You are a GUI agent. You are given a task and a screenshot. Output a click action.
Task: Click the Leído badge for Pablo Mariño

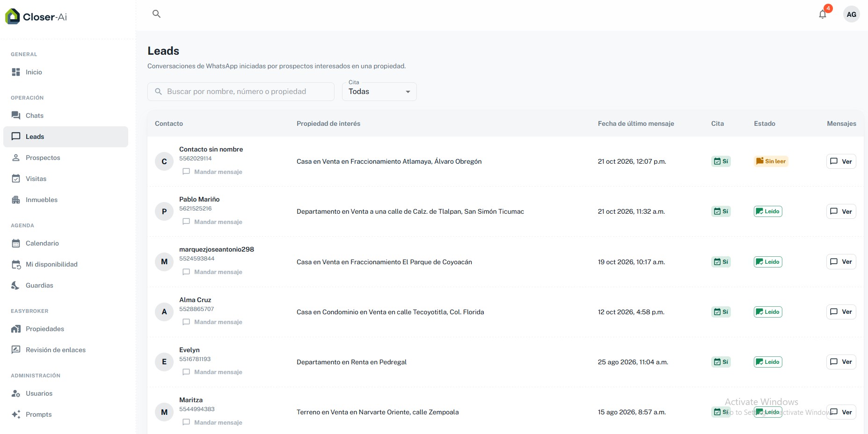(768, 211)
